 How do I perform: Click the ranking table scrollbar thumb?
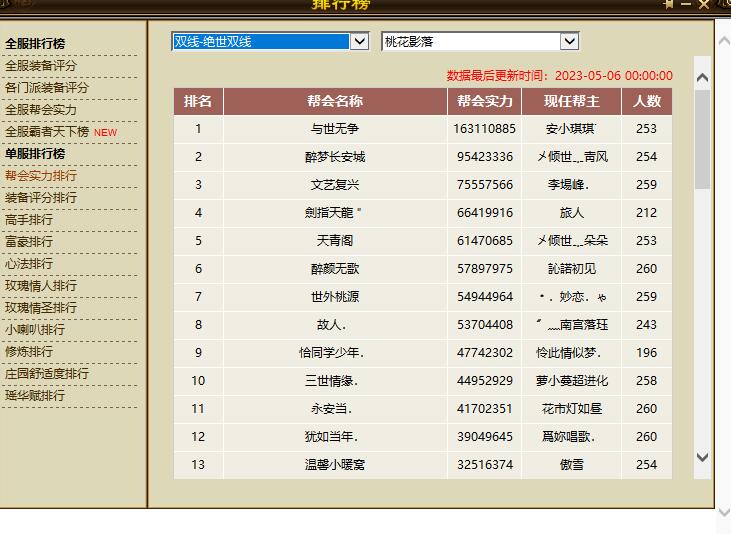coord(702,139)
